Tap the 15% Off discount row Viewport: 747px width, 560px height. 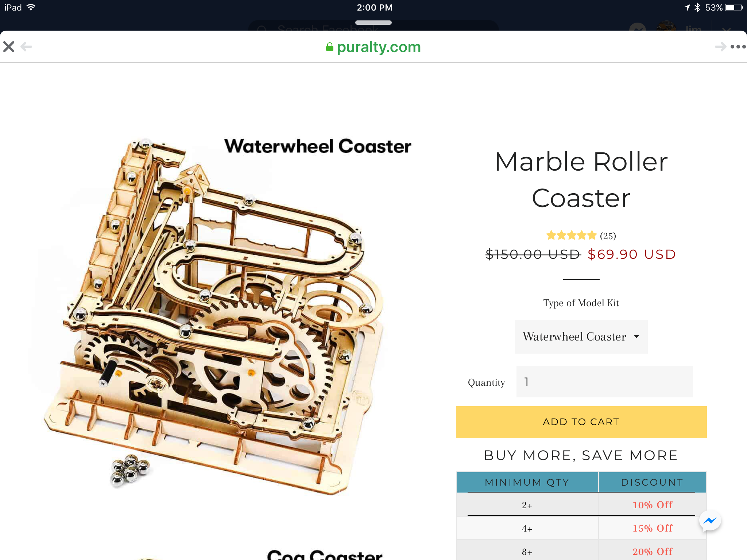pos(652,528)
